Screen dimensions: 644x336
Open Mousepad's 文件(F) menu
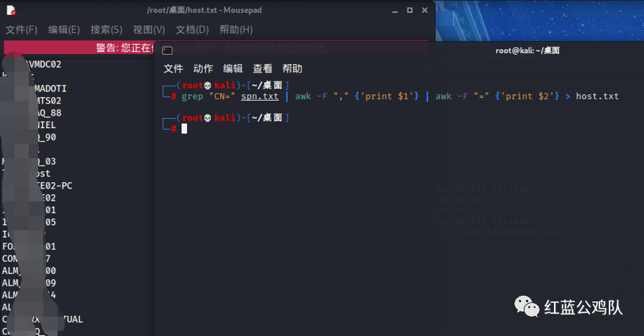click(22, 29)
